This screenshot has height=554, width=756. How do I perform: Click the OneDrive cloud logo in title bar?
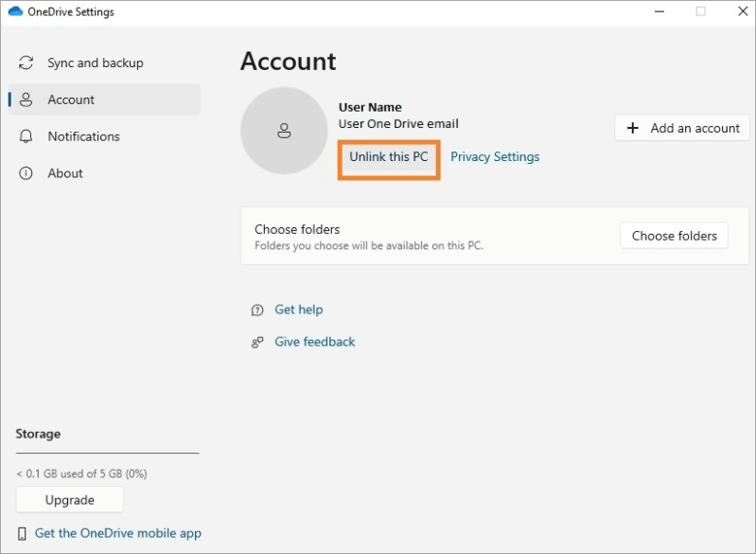[15, 11]
